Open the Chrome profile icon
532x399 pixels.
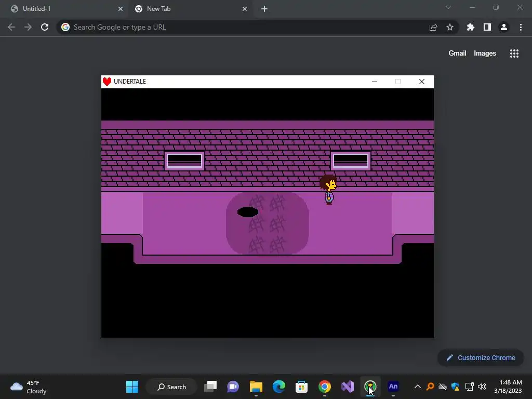(504, 27)
